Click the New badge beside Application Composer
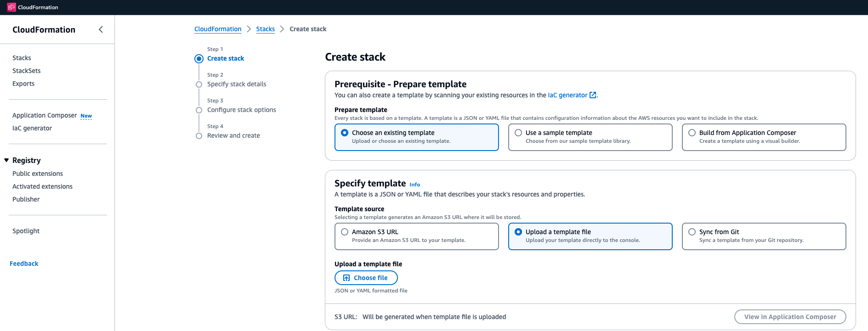 tap(86, 116)
